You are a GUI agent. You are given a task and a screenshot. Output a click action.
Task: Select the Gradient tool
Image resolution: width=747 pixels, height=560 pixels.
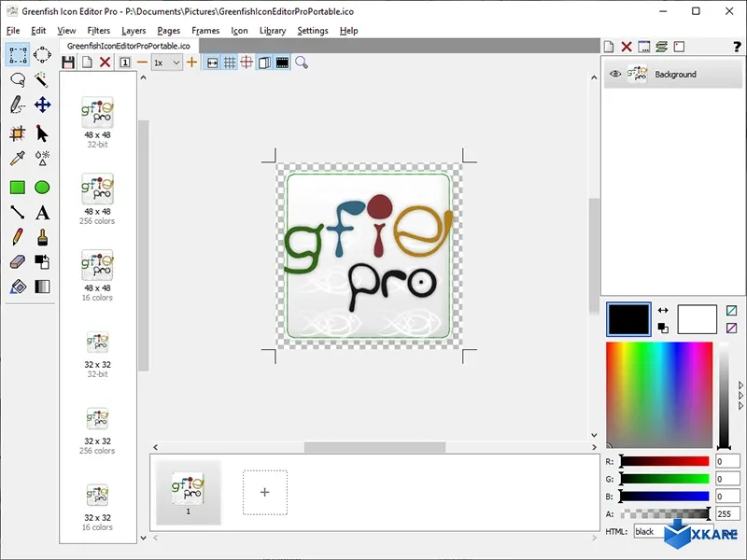coord(42,287)
